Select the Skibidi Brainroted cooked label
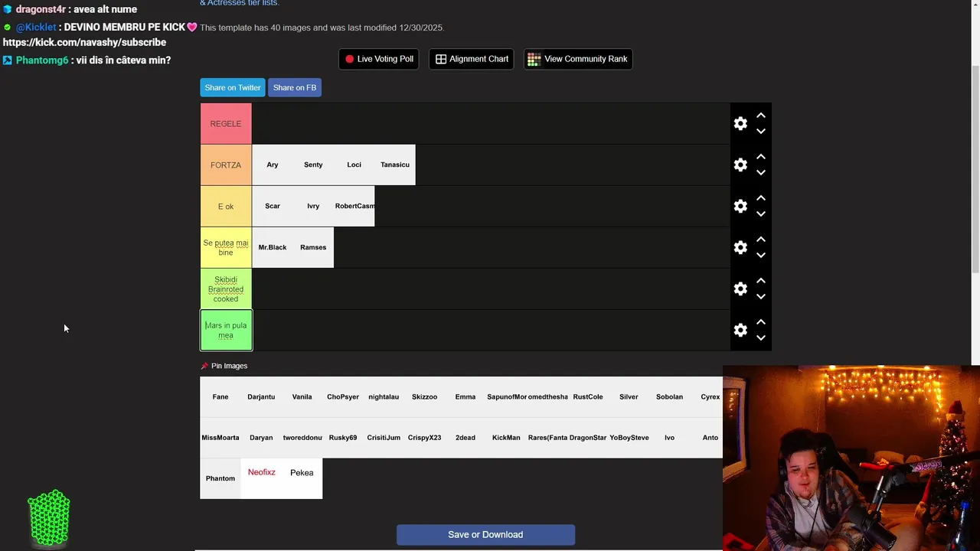 point(226,289)
